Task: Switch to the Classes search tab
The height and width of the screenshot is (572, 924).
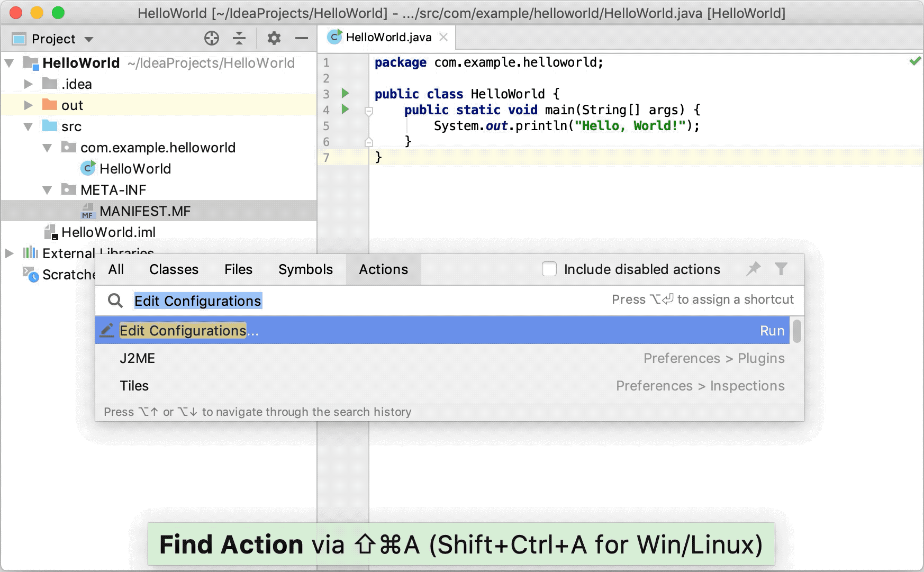Action: click(174, 269)
